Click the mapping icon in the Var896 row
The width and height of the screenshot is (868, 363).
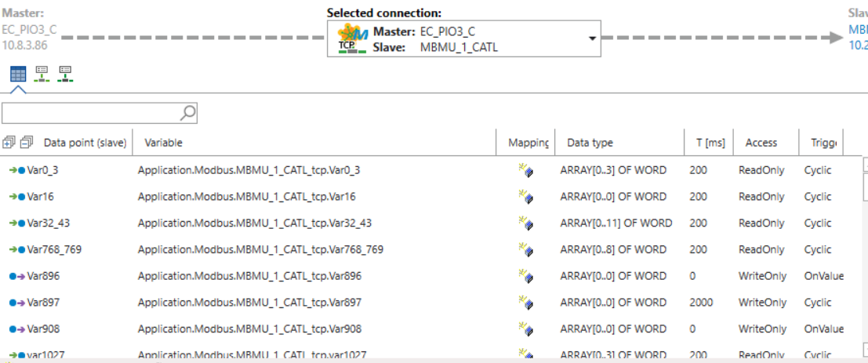pos(525,277)
